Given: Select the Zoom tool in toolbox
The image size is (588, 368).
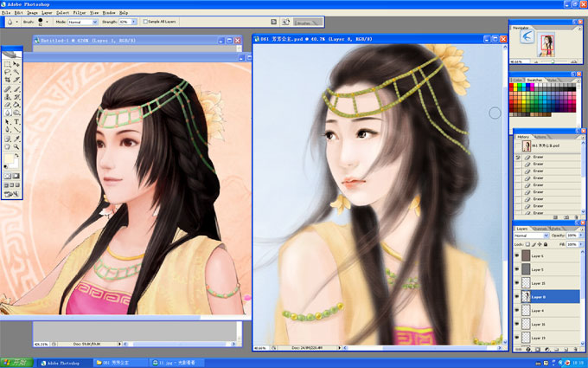Looking at the screenshot, I should [x=16, y=146].
